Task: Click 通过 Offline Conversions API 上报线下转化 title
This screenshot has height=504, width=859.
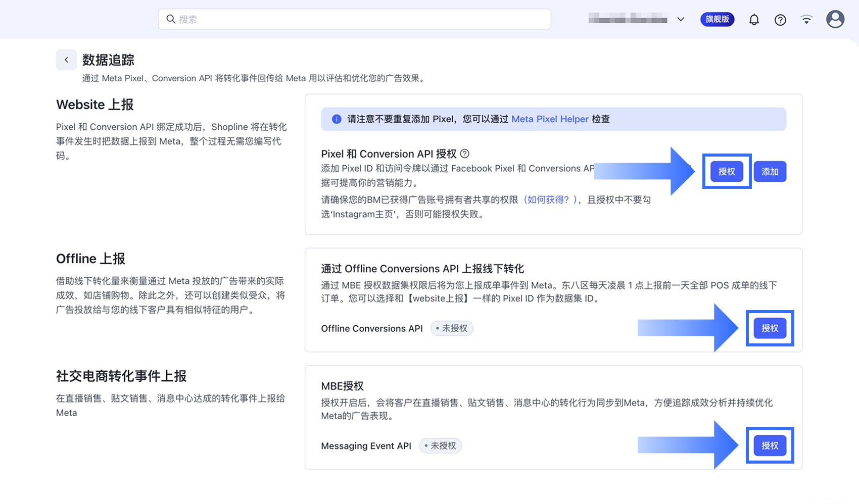Action: [x=422, y=269]
